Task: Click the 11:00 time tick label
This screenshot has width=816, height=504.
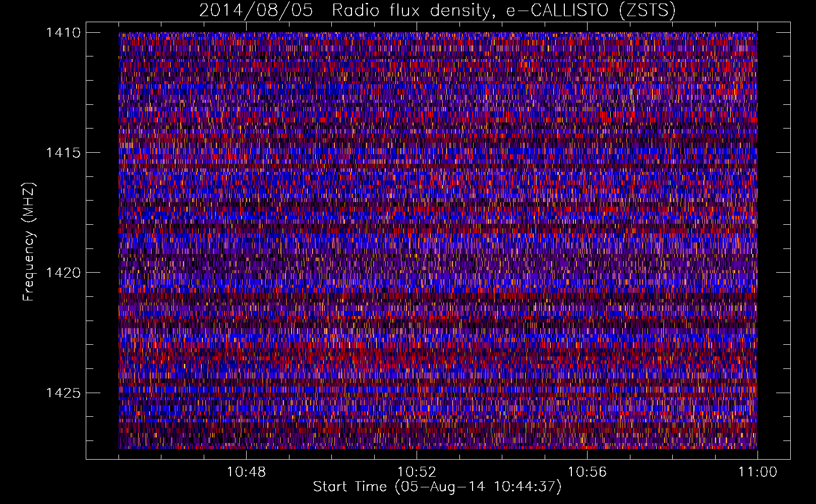Action: [757, 472]
